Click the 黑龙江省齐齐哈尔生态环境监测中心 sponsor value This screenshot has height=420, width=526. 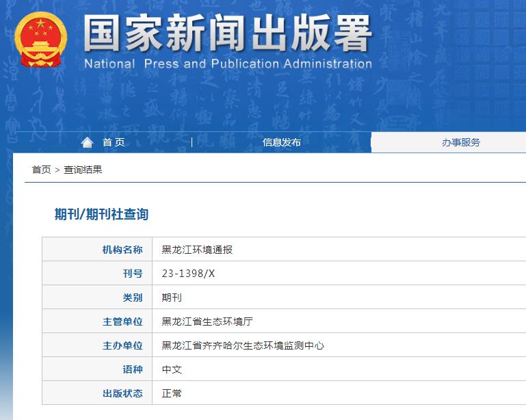pyautogui.click(x=243, y=345)
